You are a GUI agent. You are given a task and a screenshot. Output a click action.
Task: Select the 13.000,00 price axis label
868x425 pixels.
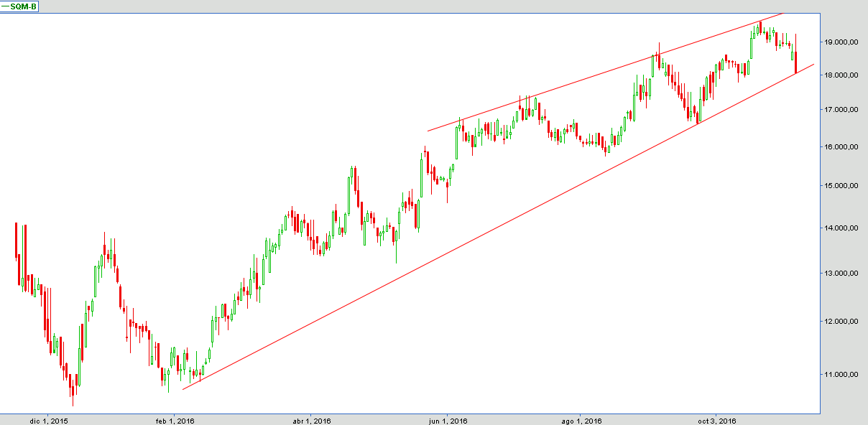[842, 273]
